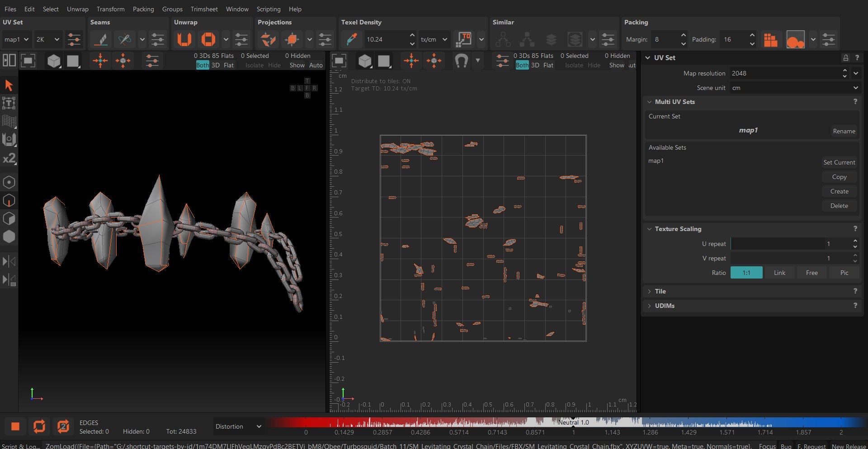This screenshot has width=868, height=449.
Task: Click the texel density eyedropper icon
Action: (352, 40)
